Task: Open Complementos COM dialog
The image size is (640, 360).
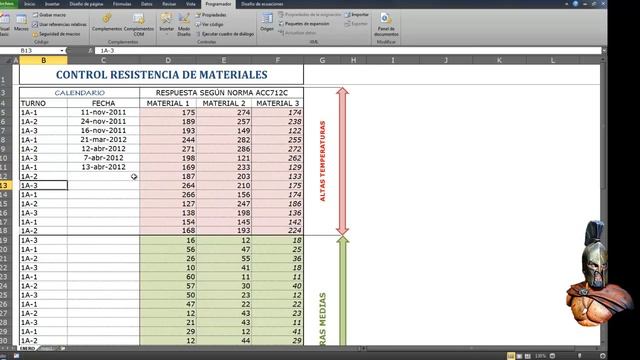Action: coord(139,24)
